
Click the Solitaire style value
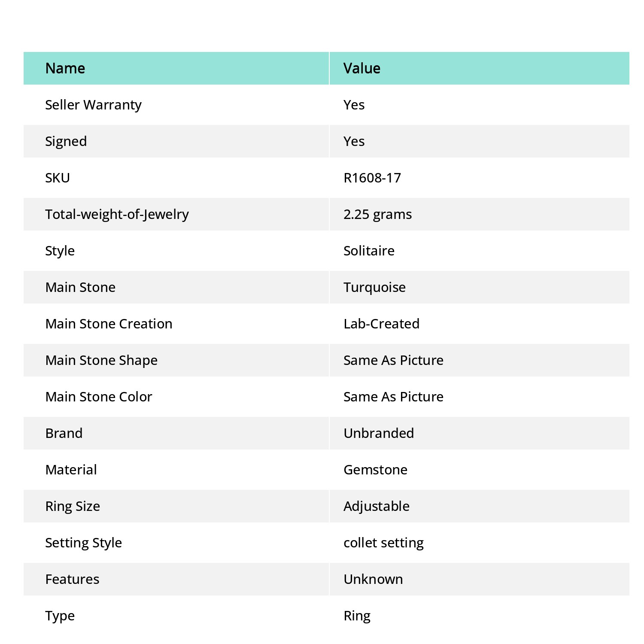369,251
